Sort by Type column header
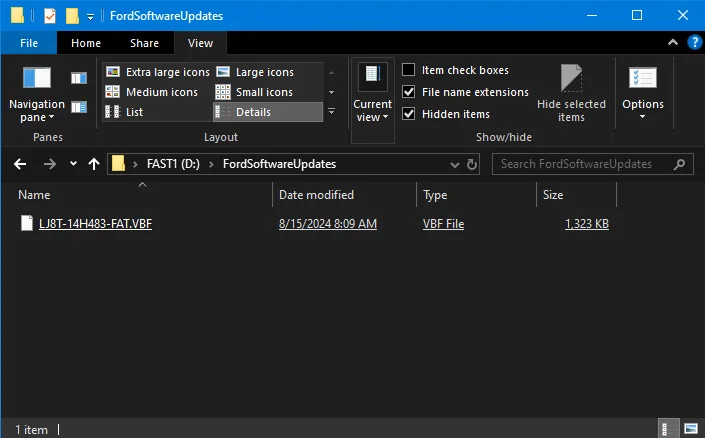This screenshot has height=438, width=705. click(x=435, y=195)
